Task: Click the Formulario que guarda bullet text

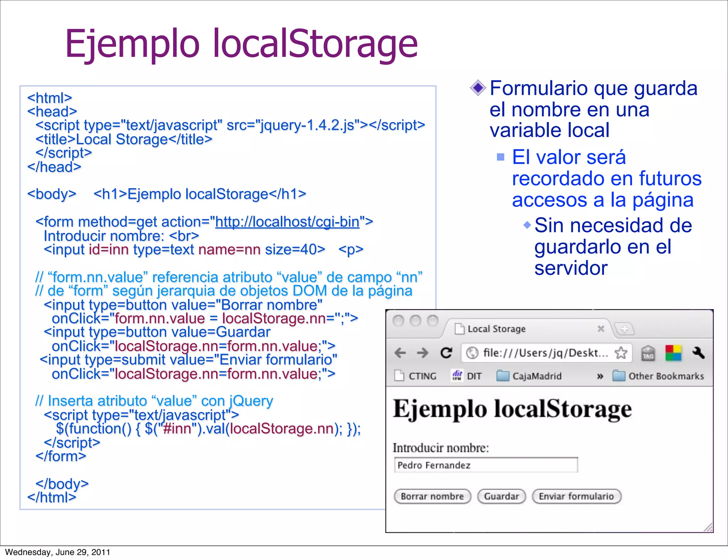Action: pyautogui.click(x=594, y=109)
